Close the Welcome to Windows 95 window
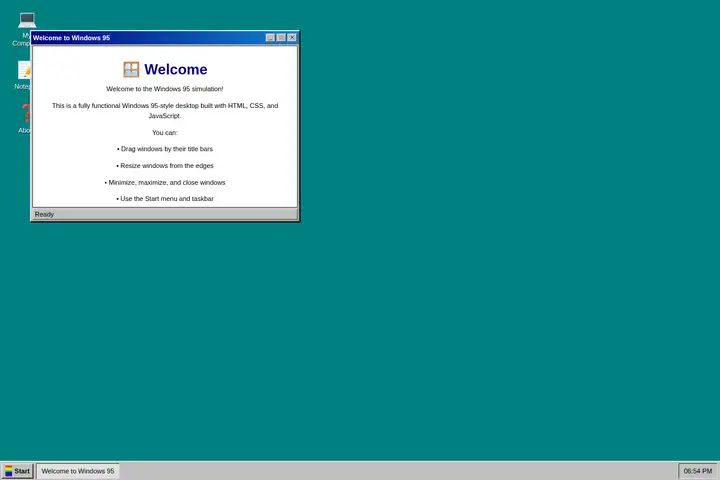Viewport: 720px width, 480px height. click(292, 38)
